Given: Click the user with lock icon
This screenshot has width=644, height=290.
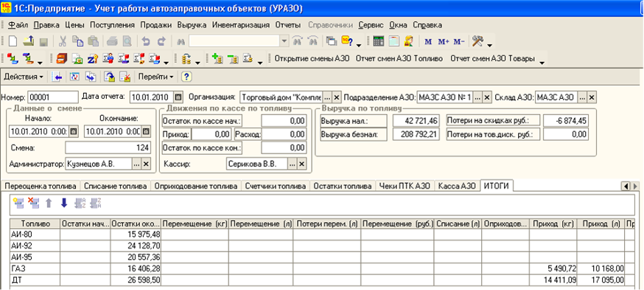Looking at the screenshot, I should [408, 41].
